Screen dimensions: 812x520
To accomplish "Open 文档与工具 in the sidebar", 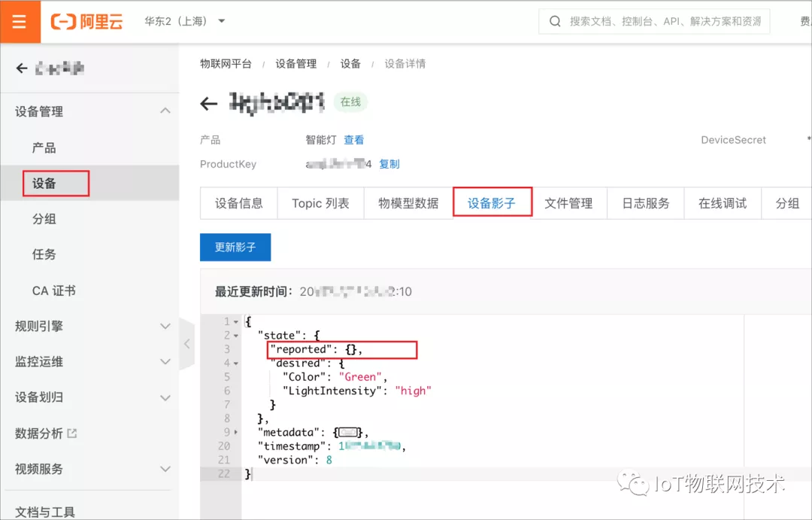I will [45, 512].
